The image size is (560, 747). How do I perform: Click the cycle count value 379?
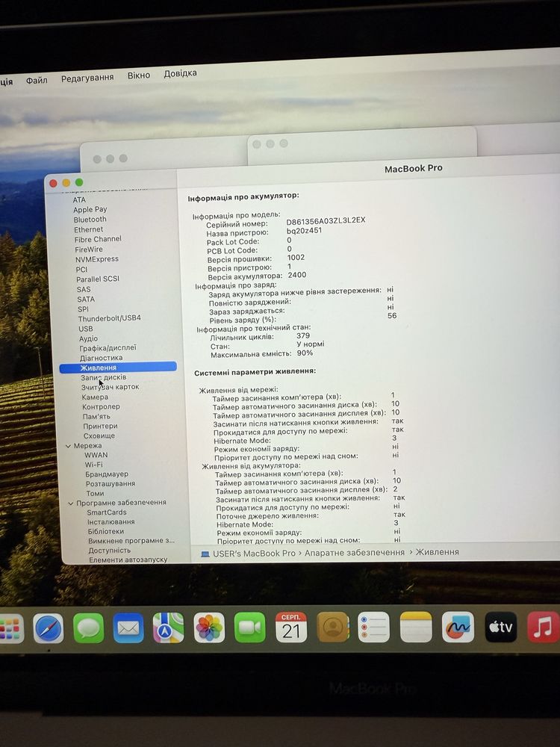(x=303, y=336)
